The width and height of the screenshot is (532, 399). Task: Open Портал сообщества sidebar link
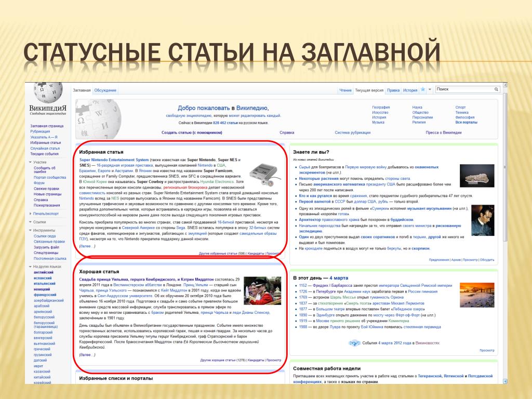(50, 178)
